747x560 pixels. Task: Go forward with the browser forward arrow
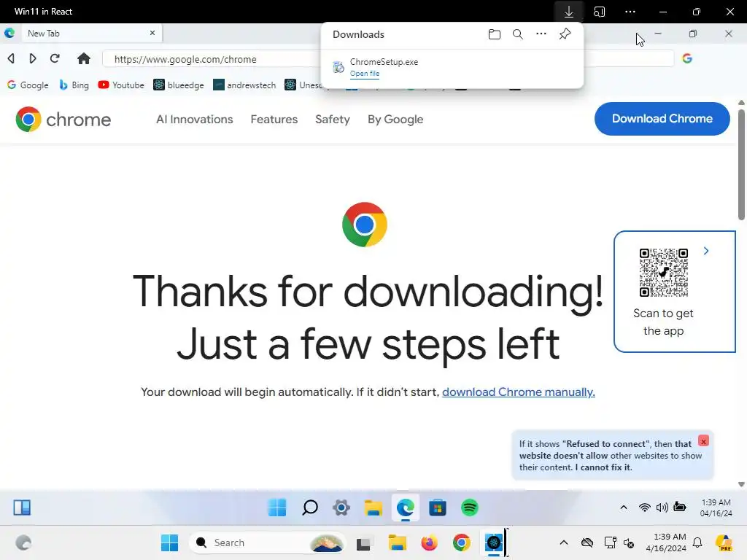(32, 58)
